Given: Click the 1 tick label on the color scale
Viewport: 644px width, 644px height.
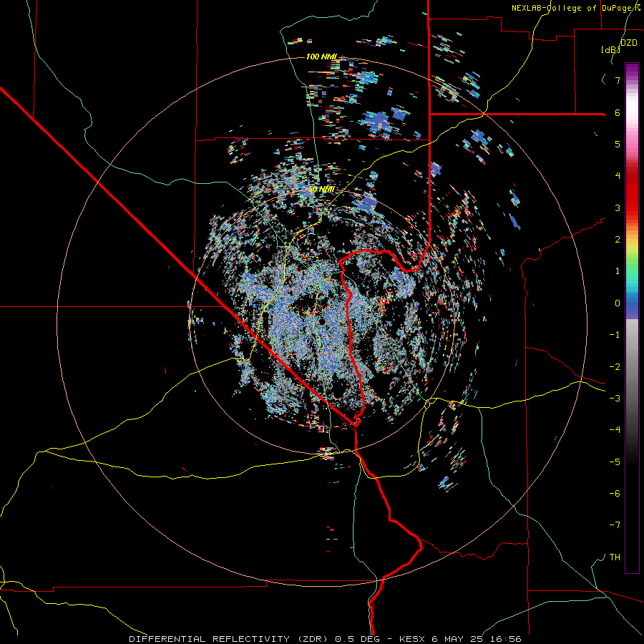Looking at the screenshot, I should point(617,271).
